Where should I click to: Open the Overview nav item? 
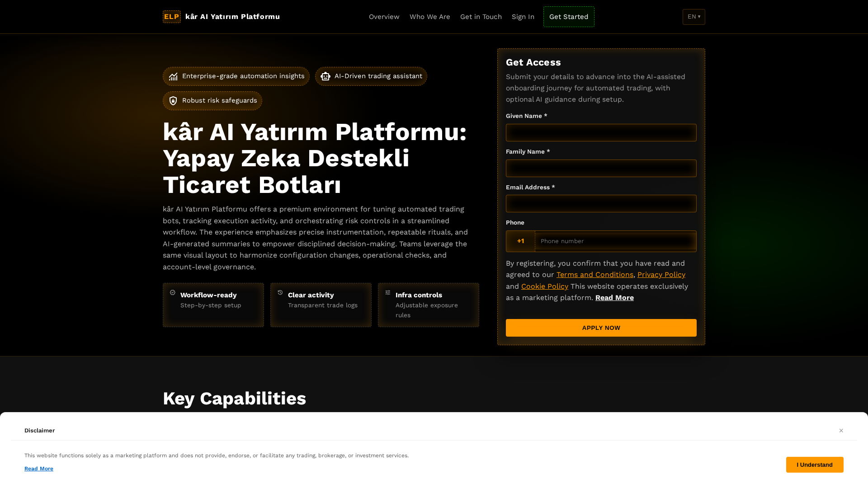click(x=384, y=17)
